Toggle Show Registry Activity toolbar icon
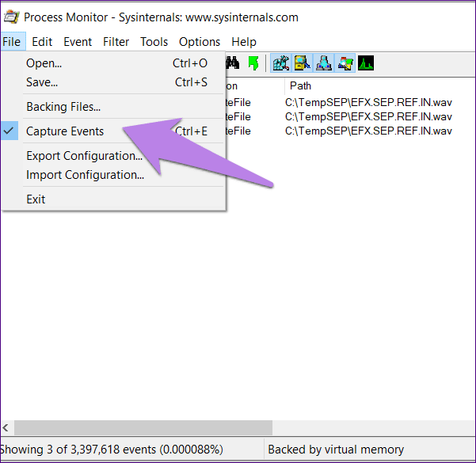Screen dimensions: 476x463 click(x=281, y=63)
